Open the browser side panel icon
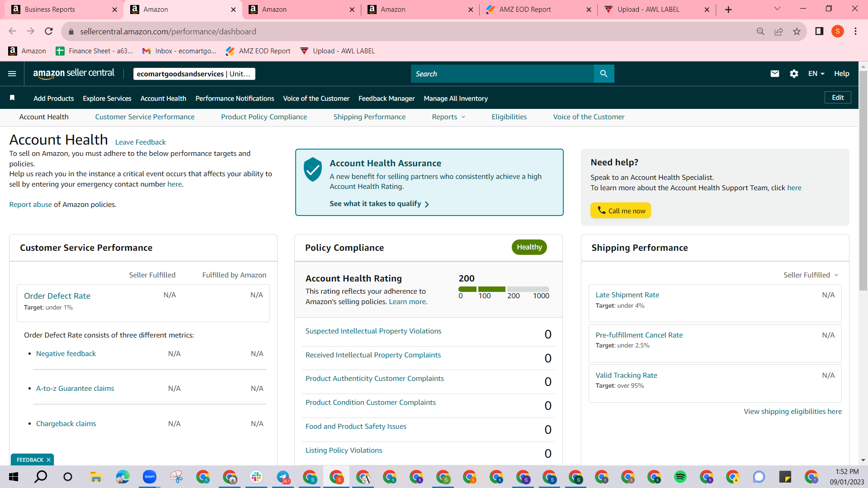868x488 pixels. point(819,31)
